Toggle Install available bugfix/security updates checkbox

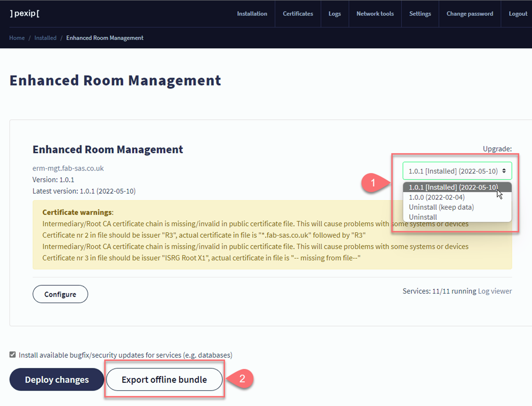[12, 355]
